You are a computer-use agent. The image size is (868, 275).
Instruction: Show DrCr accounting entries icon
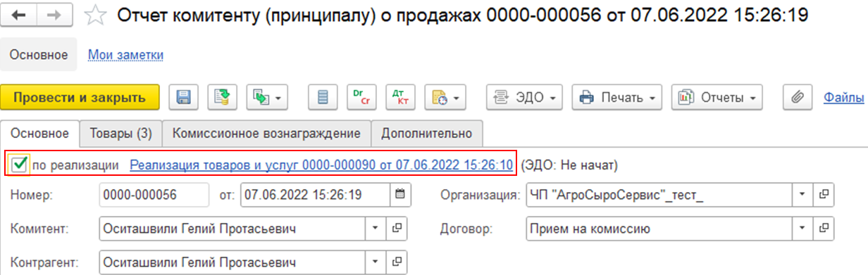click(361, 98)
